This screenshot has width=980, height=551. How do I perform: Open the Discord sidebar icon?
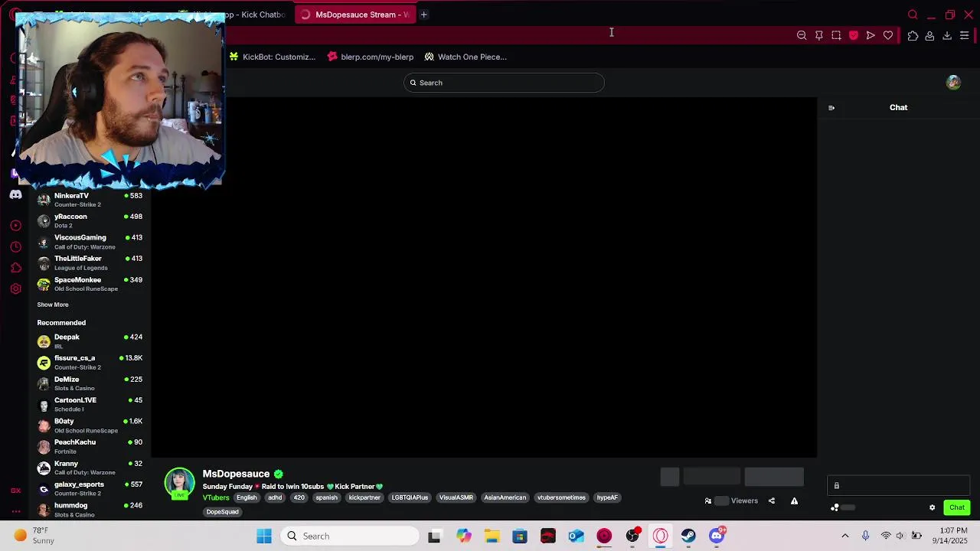[x=15, y=194]
